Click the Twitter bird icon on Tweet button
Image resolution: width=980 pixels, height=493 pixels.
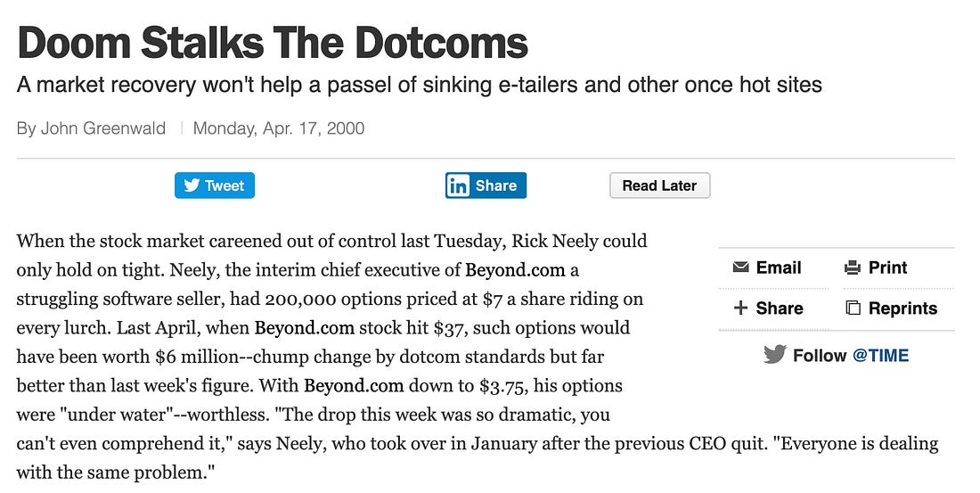(192, 185)
